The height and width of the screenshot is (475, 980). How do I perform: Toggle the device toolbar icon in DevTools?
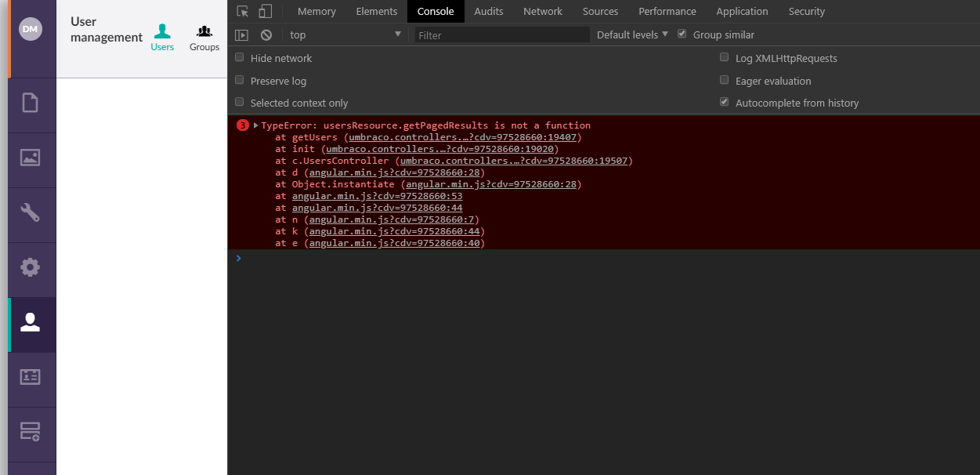(x=266, y=11)
